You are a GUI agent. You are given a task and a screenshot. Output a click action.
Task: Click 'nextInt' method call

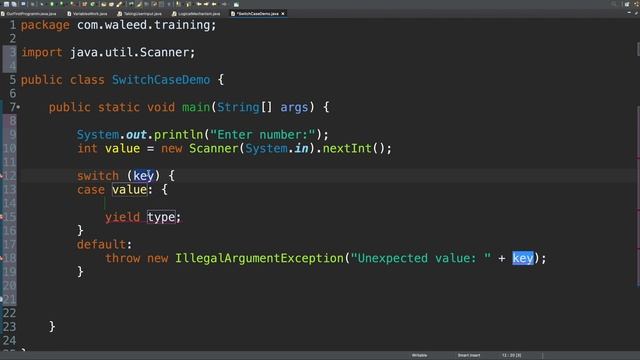coord(347,148)
